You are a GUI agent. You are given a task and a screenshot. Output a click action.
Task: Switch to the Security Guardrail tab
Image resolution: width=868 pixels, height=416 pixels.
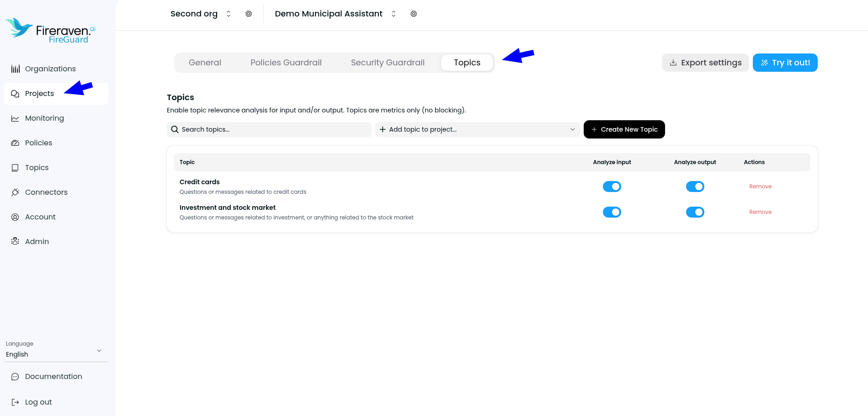[x=387, y=62]
